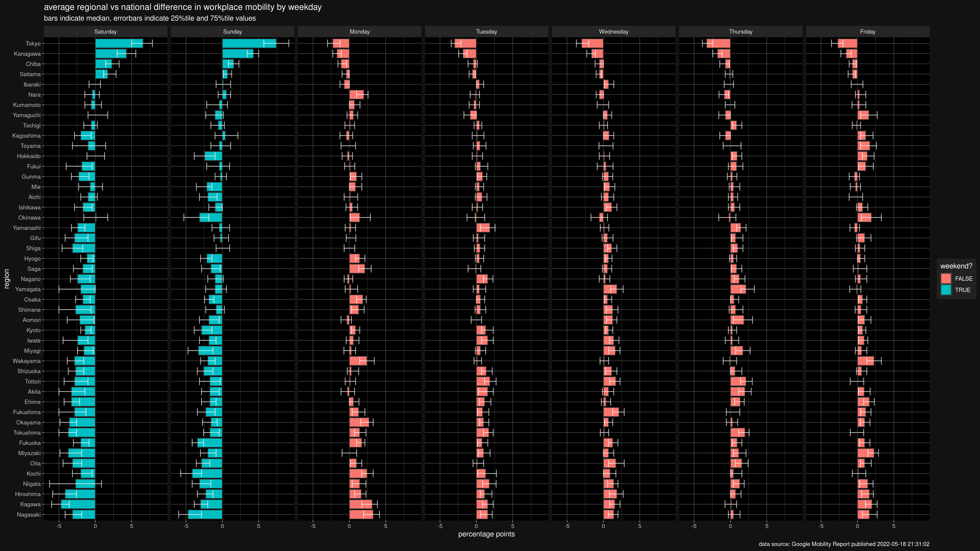The width and height of the screenshot is (980, 551).
Task: Click the Okinawa region label
Action: pos(29,218)
